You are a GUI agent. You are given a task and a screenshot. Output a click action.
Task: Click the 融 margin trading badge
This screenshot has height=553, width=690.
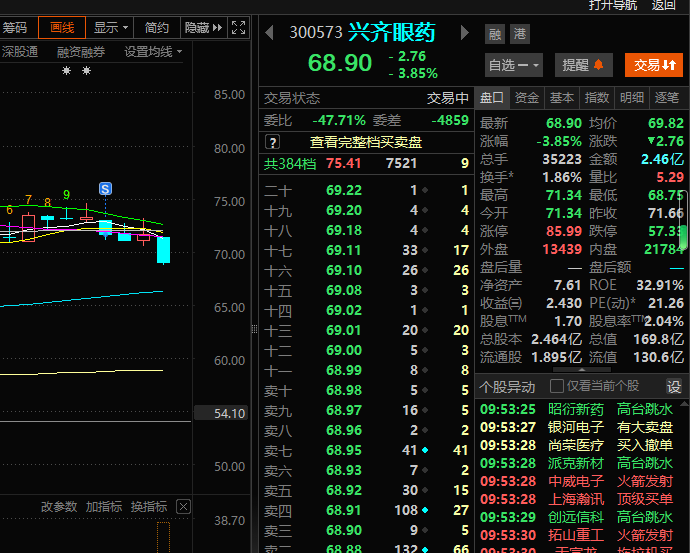[x=495, y=34]
